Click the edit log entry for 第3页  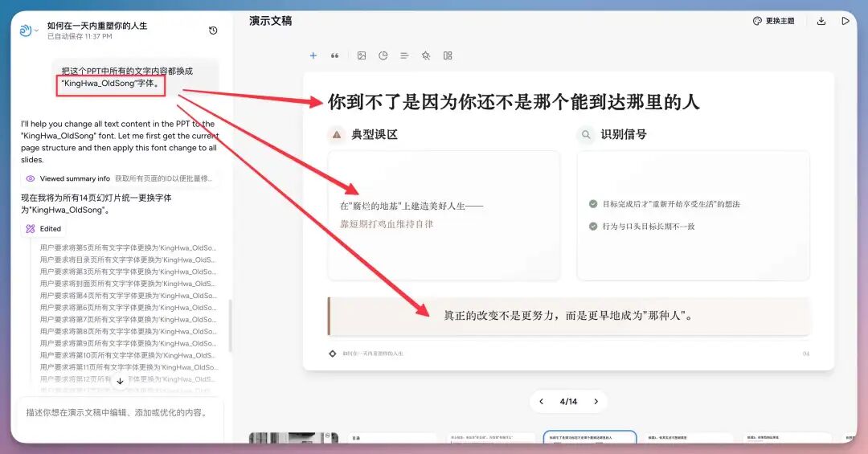click(x=128, y=272)
